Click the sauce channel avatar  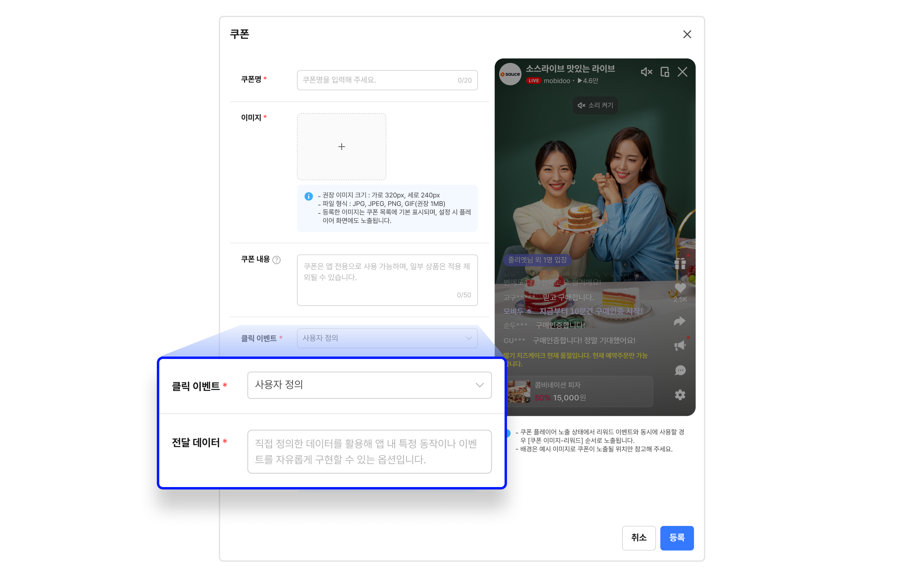(511, 74)
